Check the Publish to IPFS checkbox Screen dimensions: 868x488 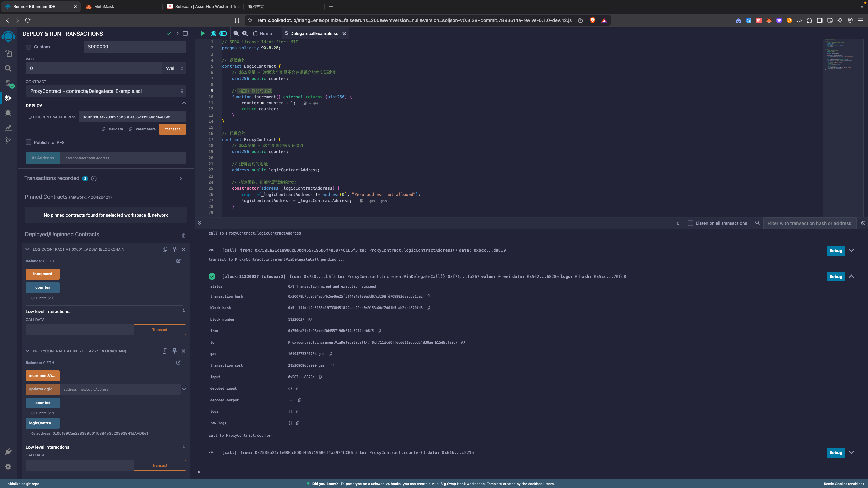[x=28, y=142]
